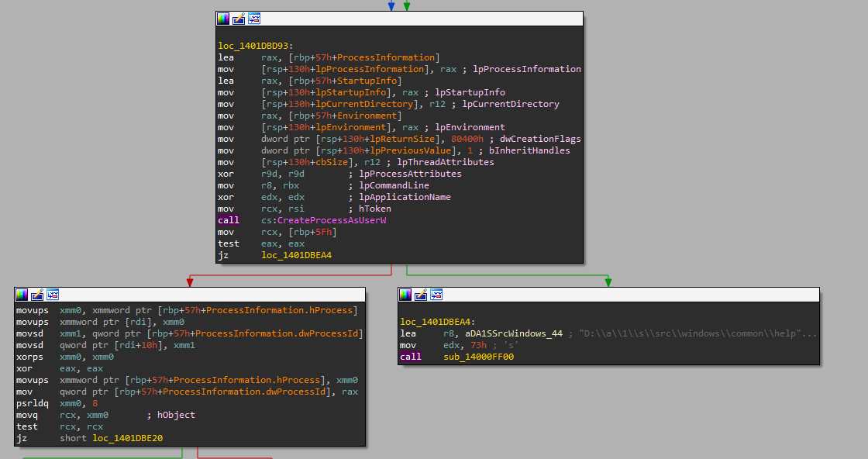Click the psrldq mnemonic
Screen dimensions: 868x459
32,403
